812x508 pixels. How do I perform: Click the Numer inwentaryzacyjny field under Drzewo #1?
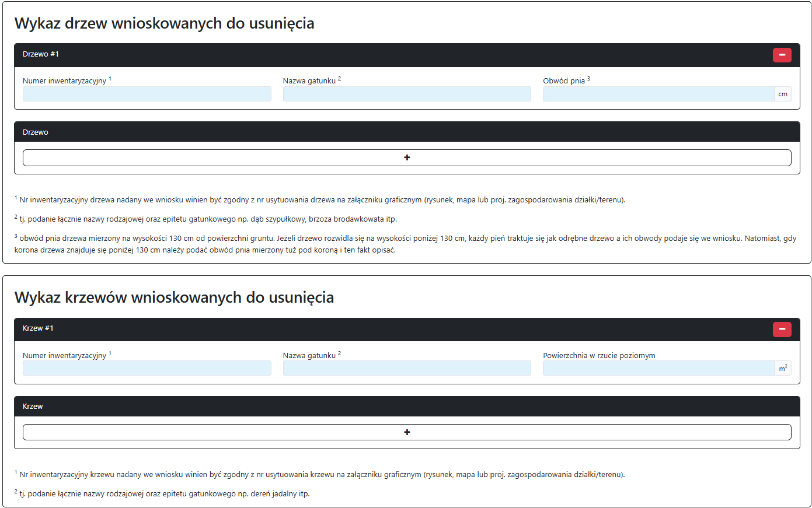point(146,93)
